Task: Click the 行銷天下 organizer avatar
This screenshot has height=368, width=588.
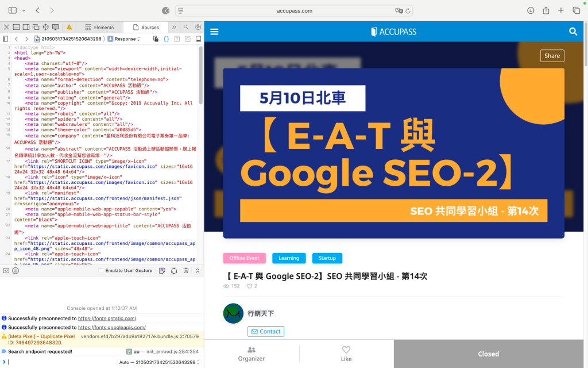Action: (x=233, y=313)
